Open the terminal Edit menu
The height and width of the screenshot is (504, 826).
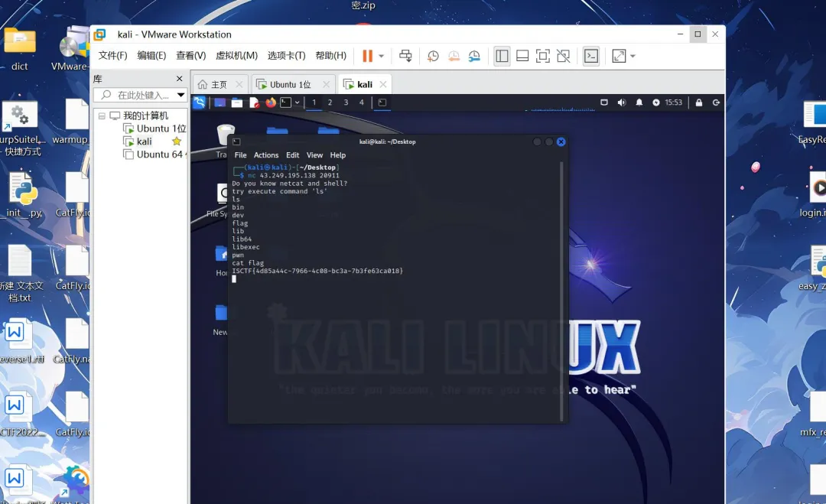click(292, 154)
